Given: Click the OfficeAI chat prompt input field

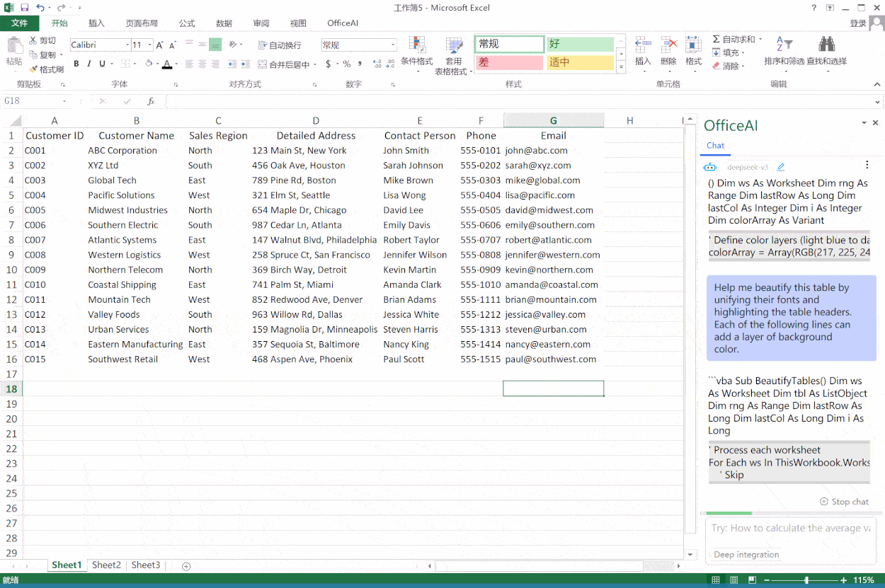Looking at the screenshot, I should [790, 529].
